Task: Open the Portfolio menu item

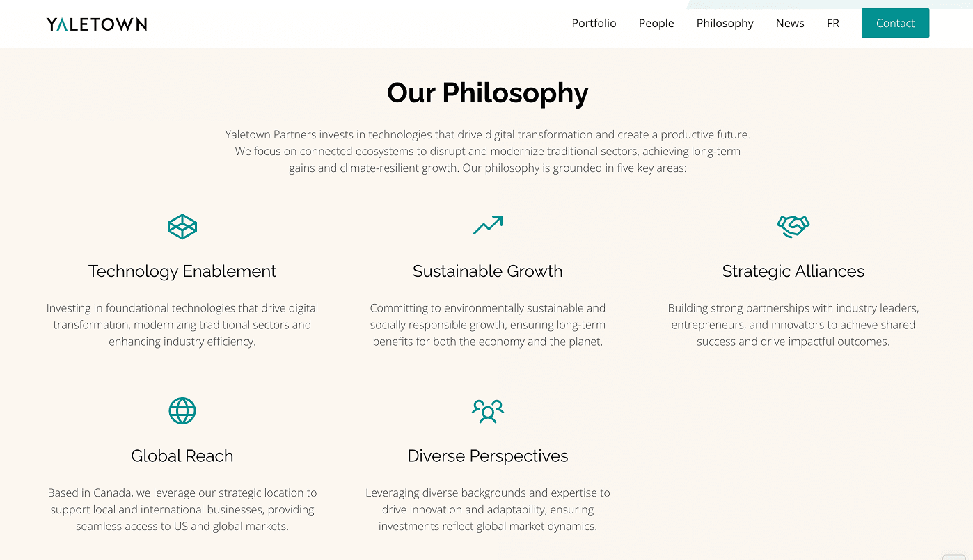Action: [594, 23]
